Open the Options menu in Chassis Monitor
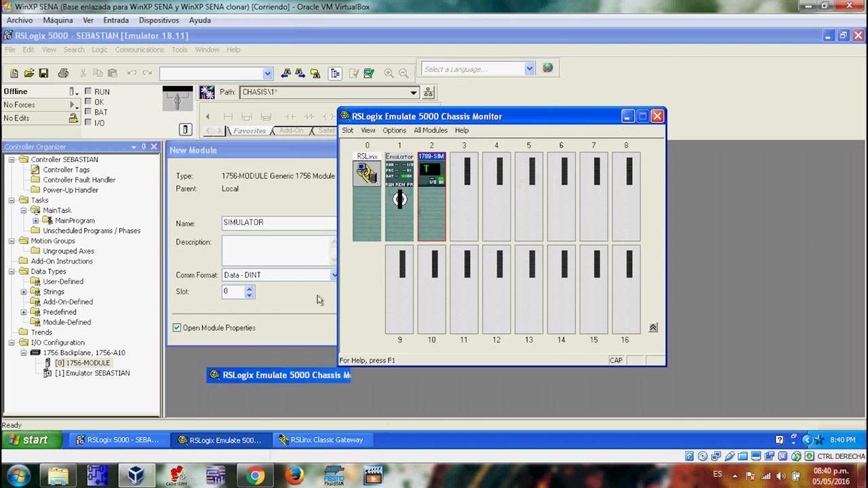The image size is (868, 488). click(x=394, y=130)
